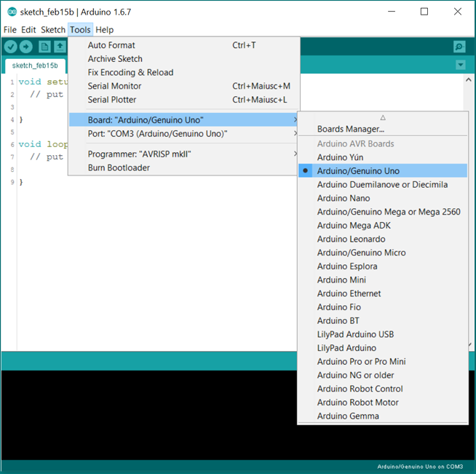The height and width of the screenshot is (474, 476).
Task: Select the Arduino Robot Control board
Action: [x=383, y=389]
